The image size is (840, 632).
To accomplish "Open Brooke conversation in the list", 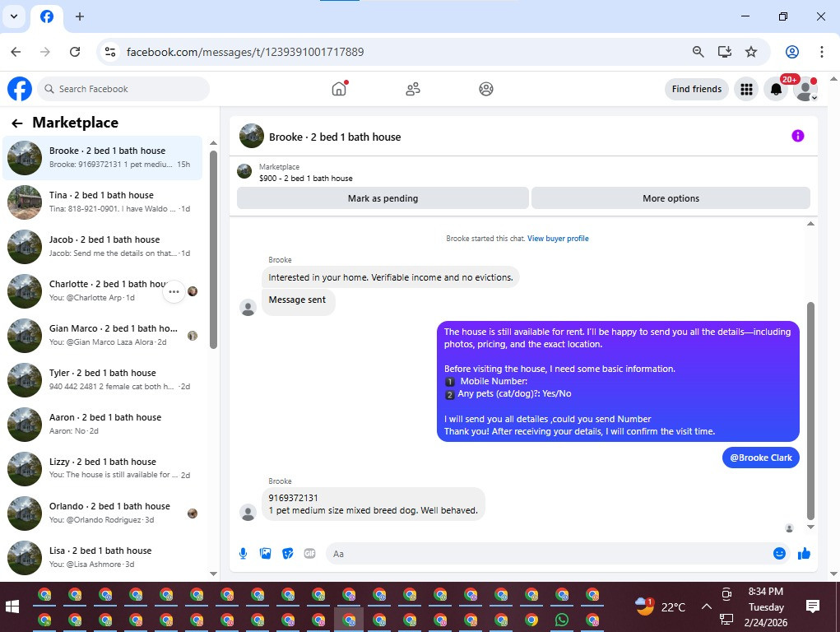I will point(102,158).
